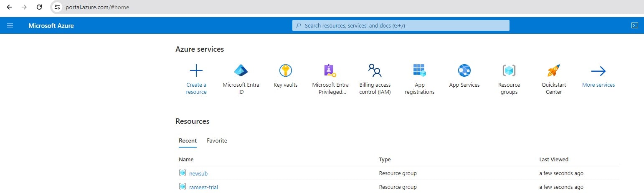The image size is (644, 193).
Task: Click the Last Viewed column header
Action: click(554, 159)
